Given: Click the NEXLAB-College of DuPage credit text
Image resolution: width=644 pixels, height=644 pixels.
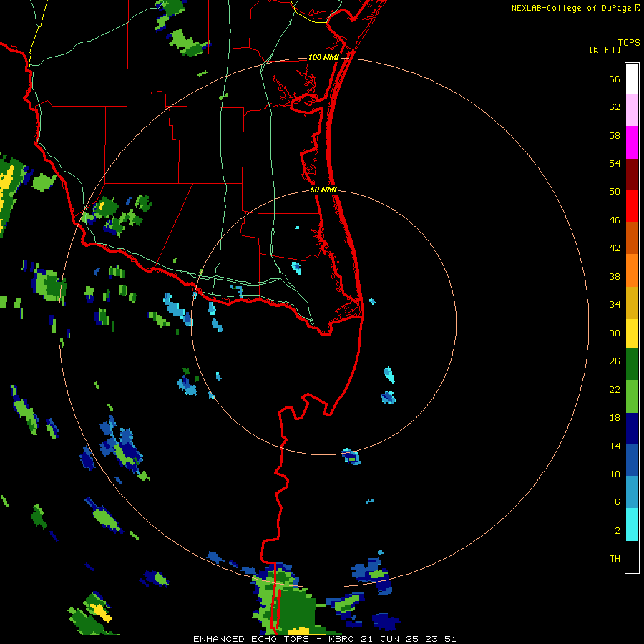Looking at the screenshot, I should [x=571, y=8].
